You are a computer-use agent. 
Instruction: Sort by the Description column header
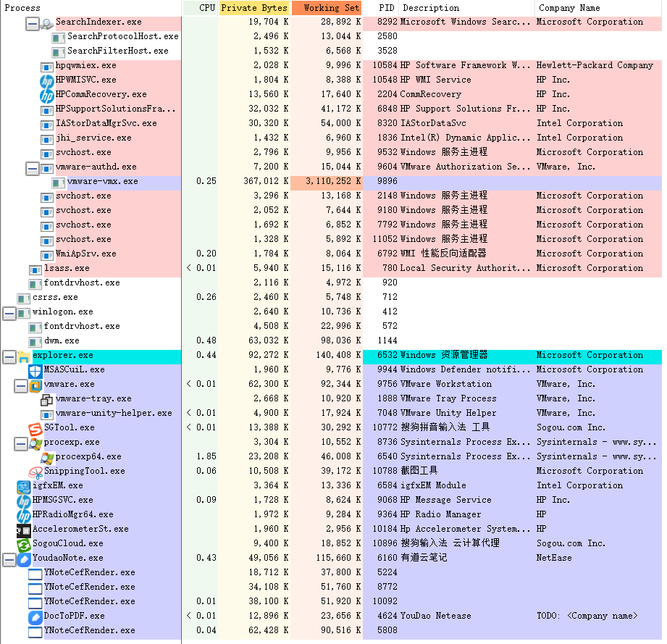(x=467, y=8)
